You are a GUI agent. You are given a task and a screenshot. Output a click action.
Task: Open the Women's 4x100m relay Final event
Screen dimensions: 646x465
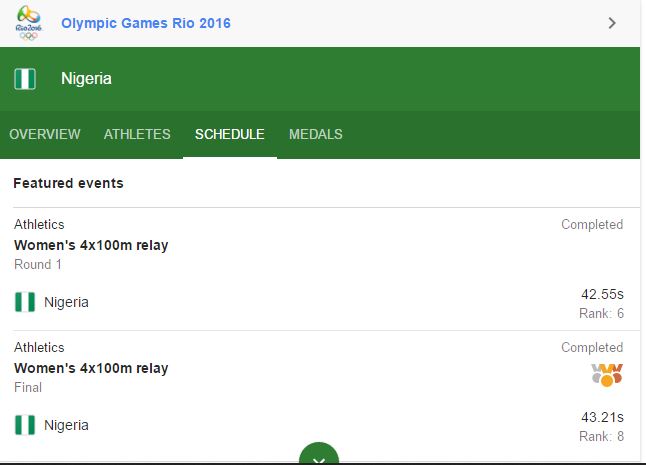(91, 368)
